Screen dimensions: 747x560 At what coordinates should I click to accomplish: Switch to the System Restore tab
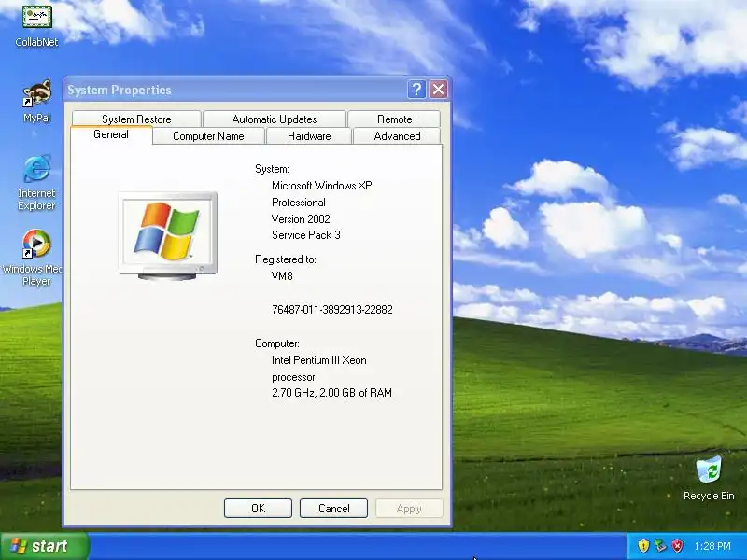tap(136, 119)
